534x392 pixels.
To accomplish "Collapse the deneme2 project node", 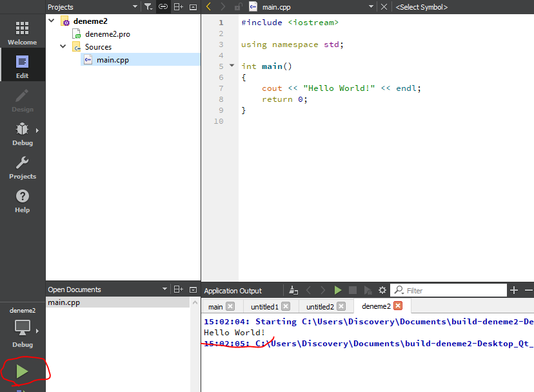I will pyautogui.click(x=52, y=21).
